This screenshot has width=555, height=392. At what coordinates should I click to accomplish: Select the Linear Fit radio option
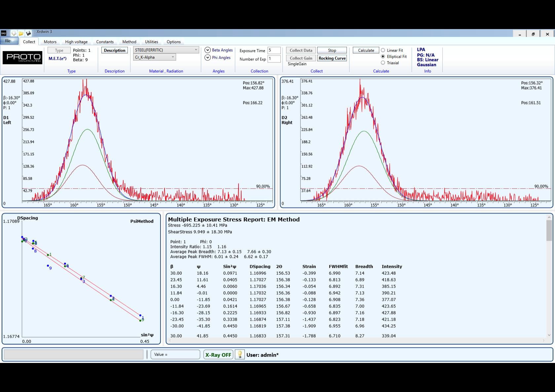(383, 51)
